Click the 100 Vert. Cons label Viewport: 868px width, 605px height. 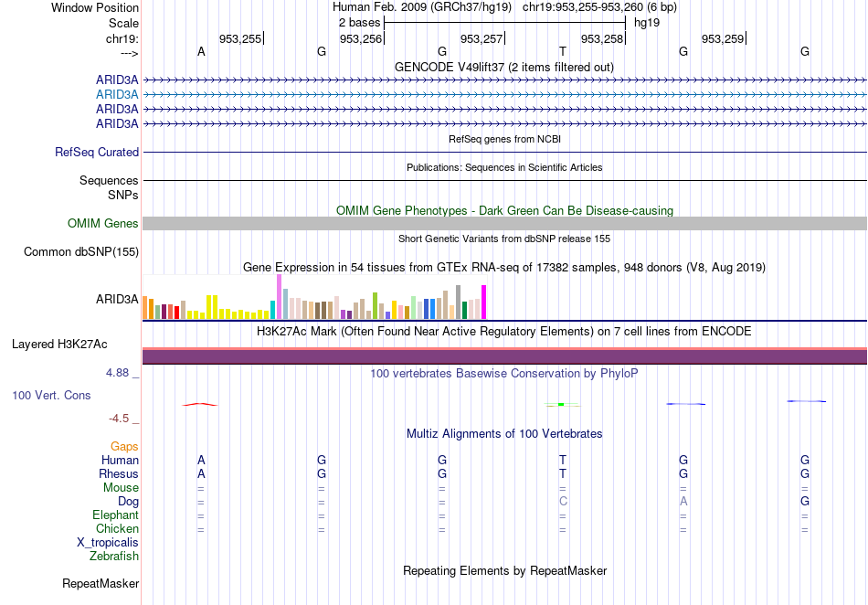(51, 395)
